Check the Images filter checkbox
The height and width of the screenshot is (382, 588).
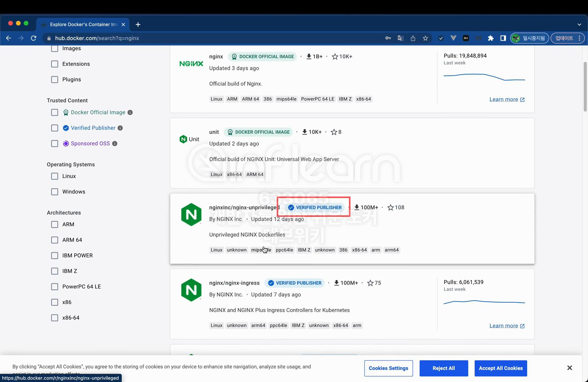click(x=54, y=48)
